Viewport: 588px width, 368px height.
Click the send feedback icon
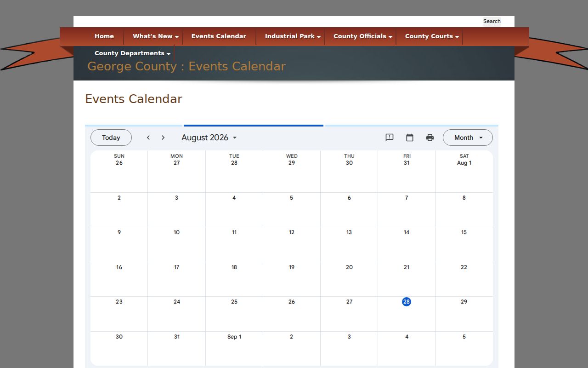(x=390, y=138)
